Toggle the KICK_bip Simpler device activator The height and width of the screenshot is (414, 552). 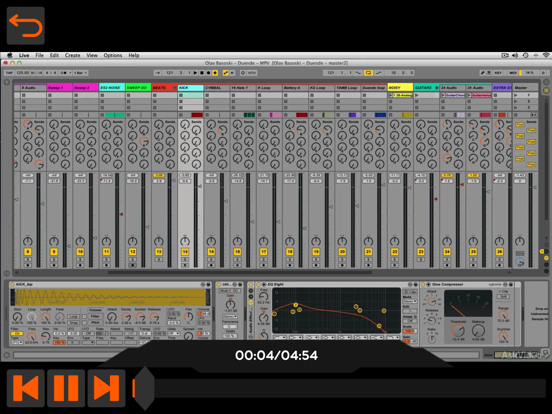pos(12,284)
